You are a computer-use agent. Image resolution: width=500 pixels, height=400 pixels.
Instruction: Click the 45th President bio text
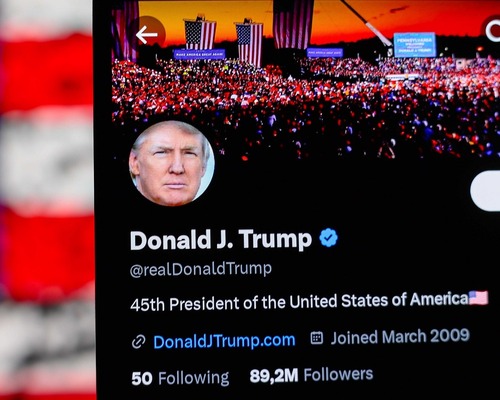click(x=299, y=301)
